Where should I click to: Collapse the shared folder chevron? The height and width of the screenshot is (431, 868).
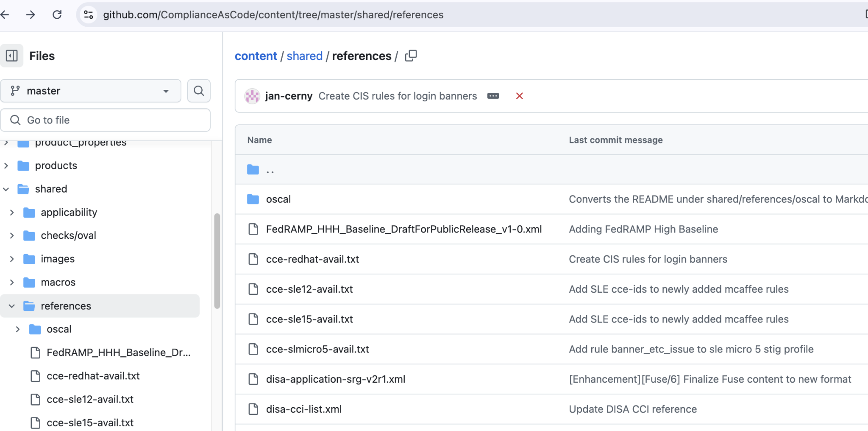6,189
